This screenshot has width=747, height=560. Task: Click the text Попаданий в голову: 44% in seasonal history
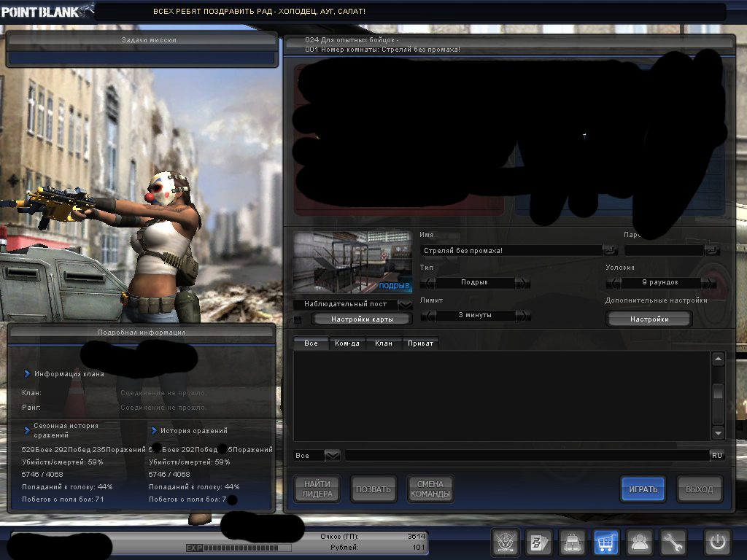pyautogui.click(x=67, y=486)
